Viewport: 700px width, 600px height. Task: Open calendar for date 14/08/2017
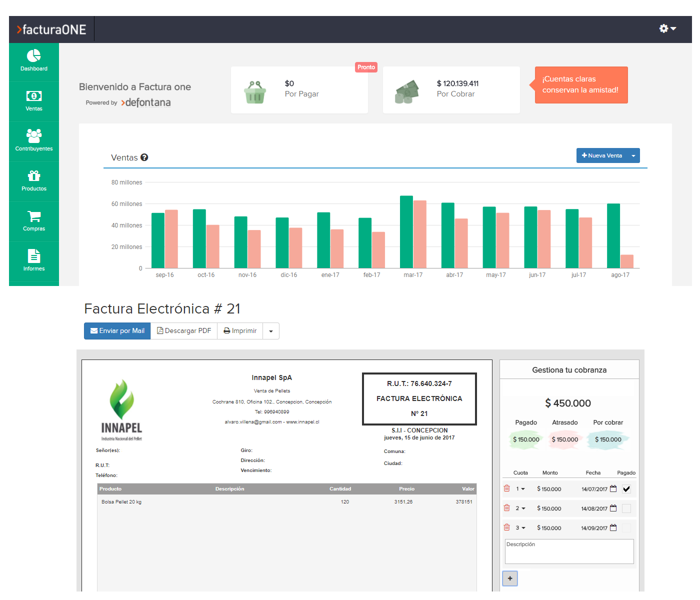613,508
